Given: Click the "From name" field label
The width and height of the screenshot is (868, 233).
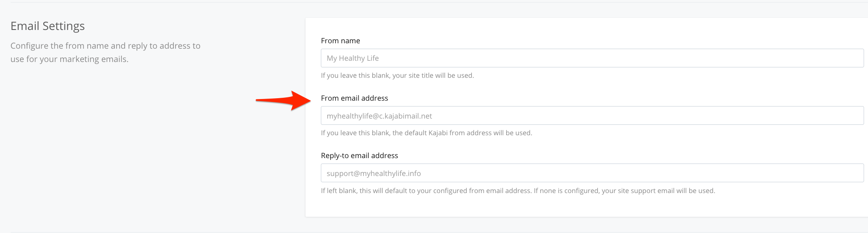Looking at the screenshot, I should 341,41.
